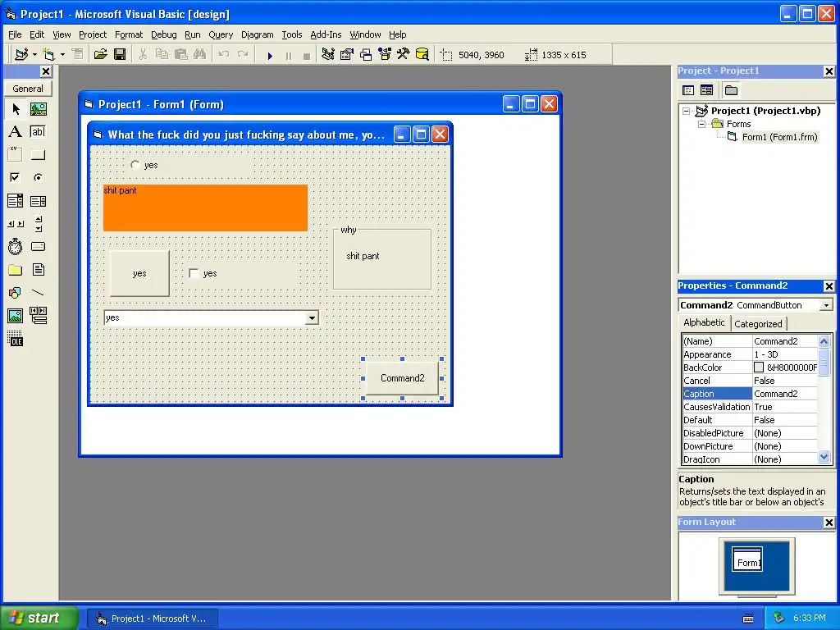This screenshot has height=630, width=840.
Task: Switch to the Alphabetic properties tab
Action: 704,322
